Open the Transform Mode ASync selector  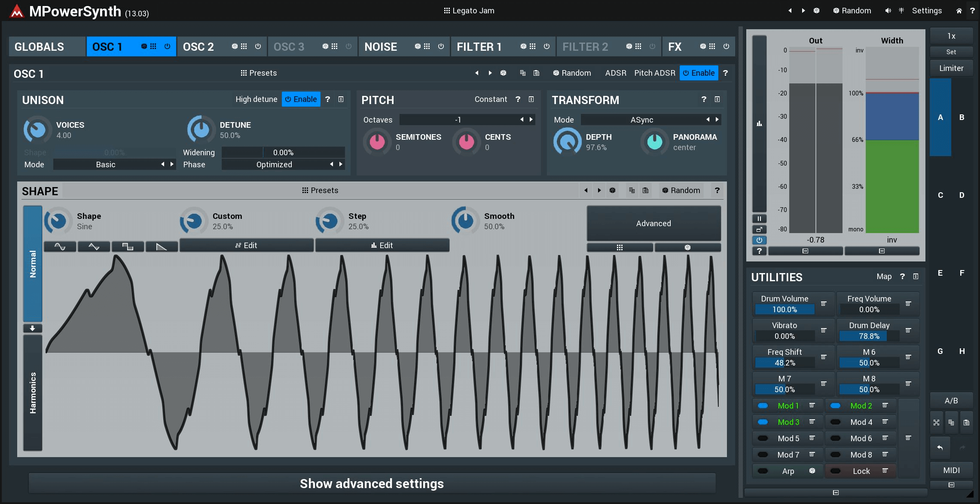point(641,120)
